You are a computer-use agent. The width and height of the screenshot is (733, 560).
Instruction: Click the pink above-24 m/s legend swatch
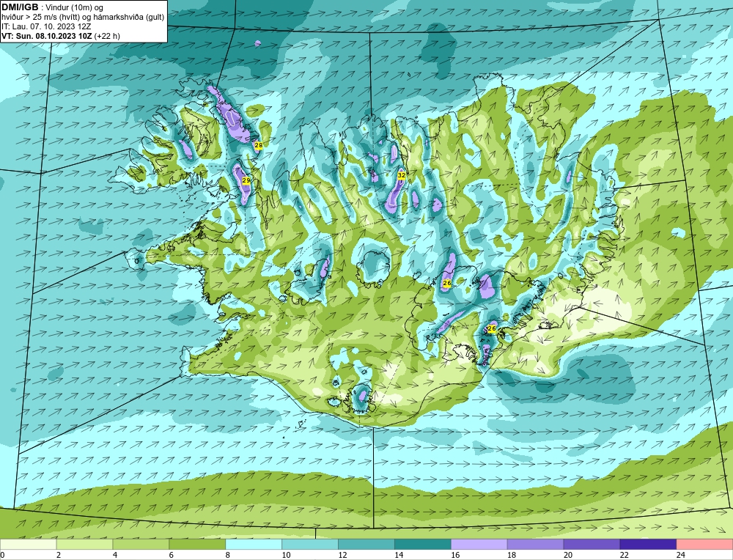click(x=704, y=544)
